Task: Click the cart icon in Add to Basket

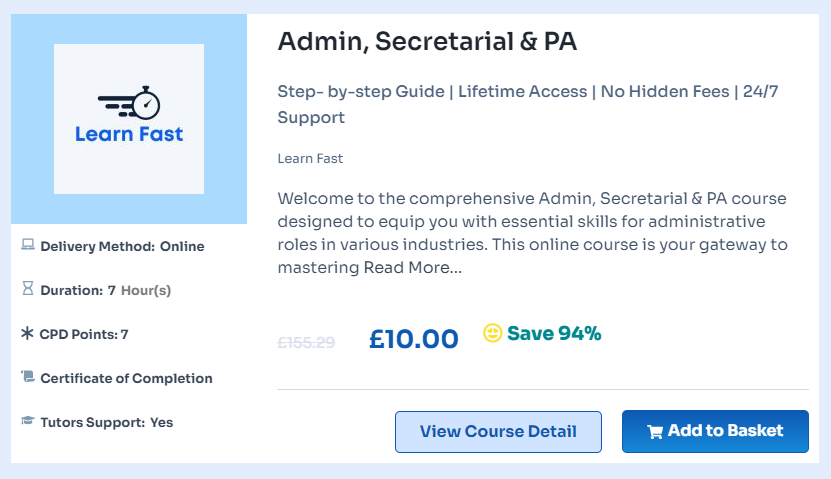Action: (655, 432)
